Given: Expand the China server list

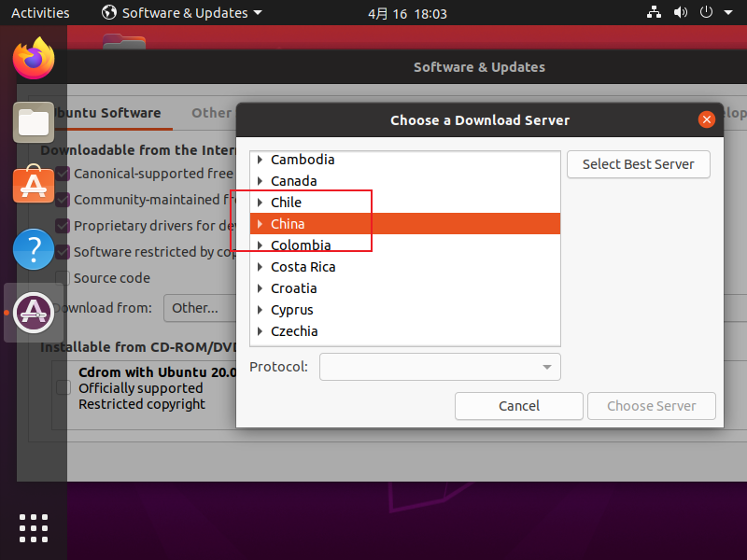Looking at the screenshot, I should (x=260, y=224).
